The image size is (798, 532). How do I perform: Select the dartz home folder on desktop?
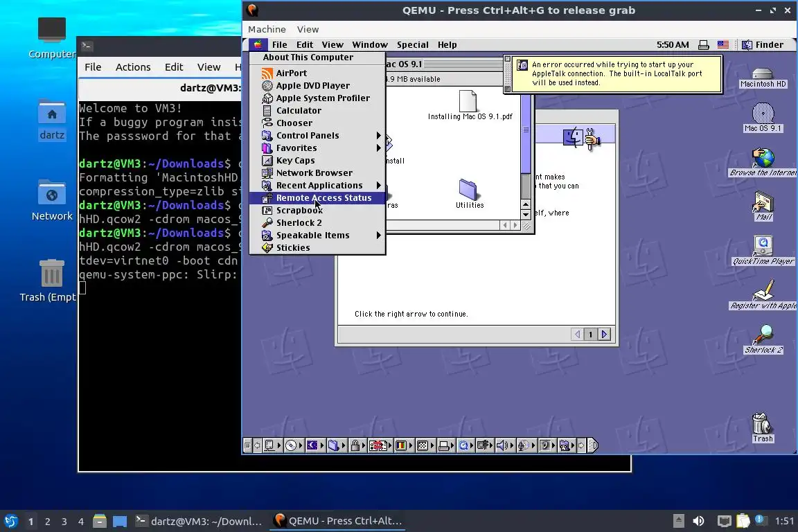[x=52, y=120]
